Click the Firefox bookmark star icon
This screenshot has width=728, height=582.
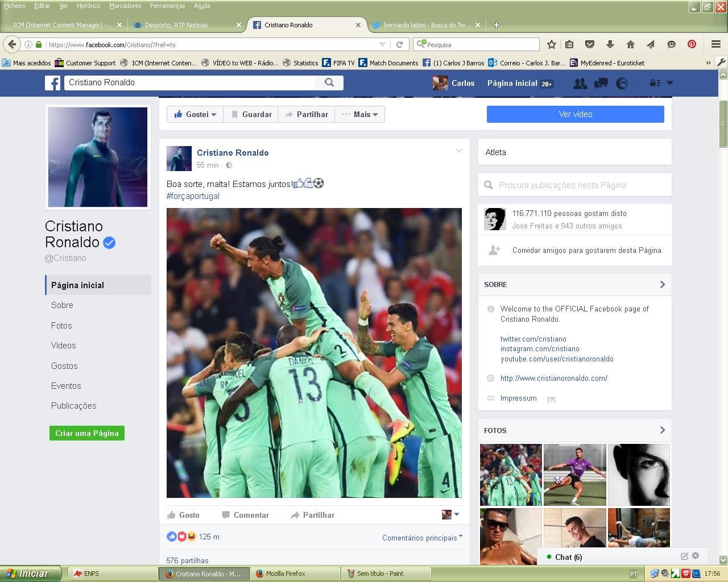pyautogui.click(x=551, y=44)
